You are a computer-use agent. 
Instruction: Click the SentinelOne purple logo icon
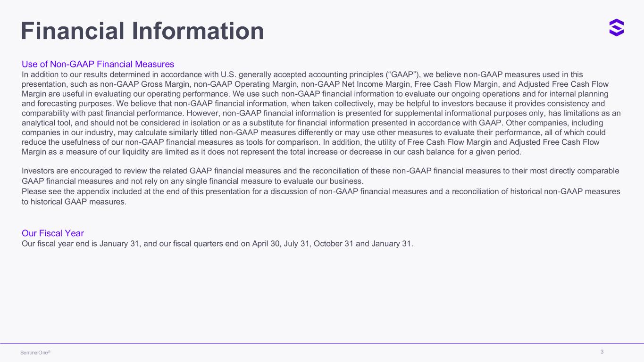coord(616,28)
